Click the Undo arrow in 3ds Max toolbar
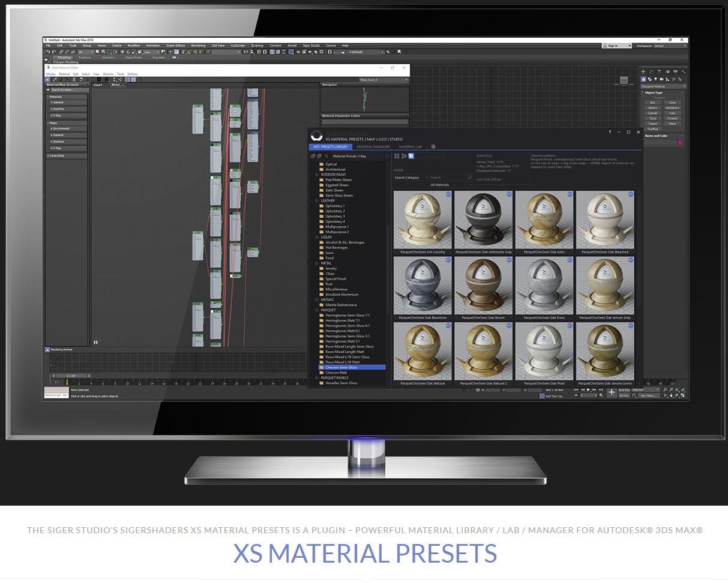The width and height of the screenshot is (728, 583). click(48, 52)
